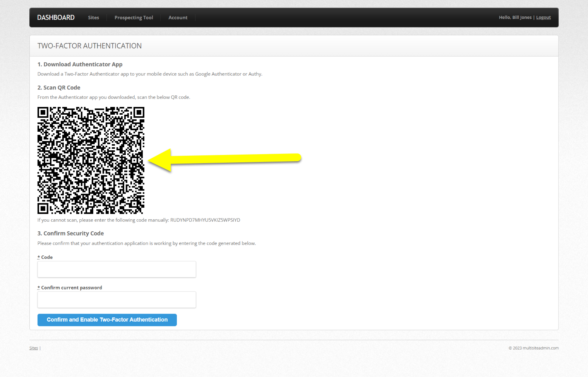Open the Sites link in the footer
The image size is (588, 377).
pyautogui.click(x=34, y=348)
